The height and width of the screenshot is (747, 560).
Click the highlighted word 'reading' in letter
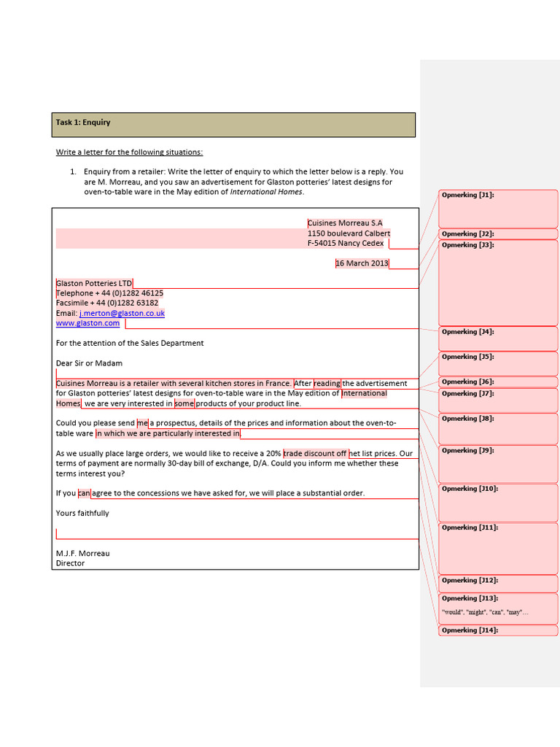(327, 384)
